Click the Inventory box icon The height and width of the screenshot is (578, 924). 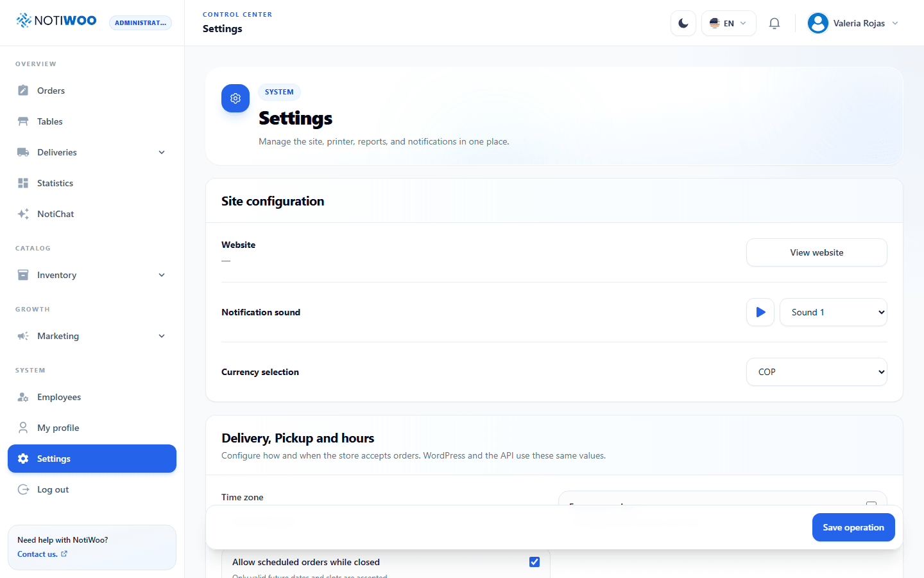click(x=23, y=275)
